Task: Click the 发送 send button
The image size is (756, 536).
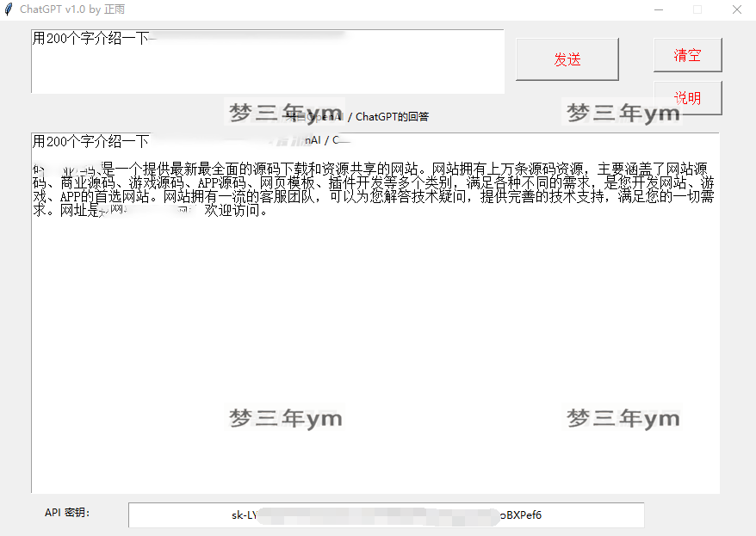Action: tap(567, 59)
